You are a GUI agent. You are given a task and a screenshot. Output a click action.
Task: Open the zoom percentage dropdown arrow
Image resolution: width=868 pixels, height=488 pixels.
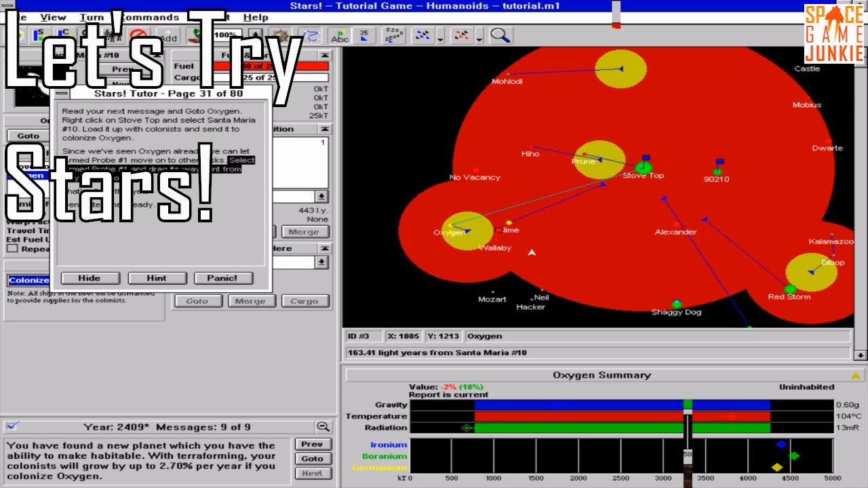pos(256,35)
